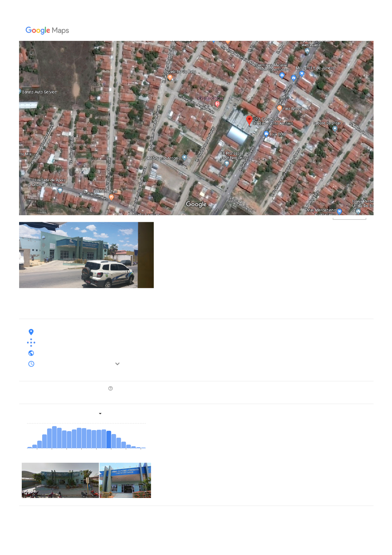Select the viva do dantas hospital marker
Image resolution: width=392 pixels, height=555 pixels.
pyautogui.click(x=217, y=104)
